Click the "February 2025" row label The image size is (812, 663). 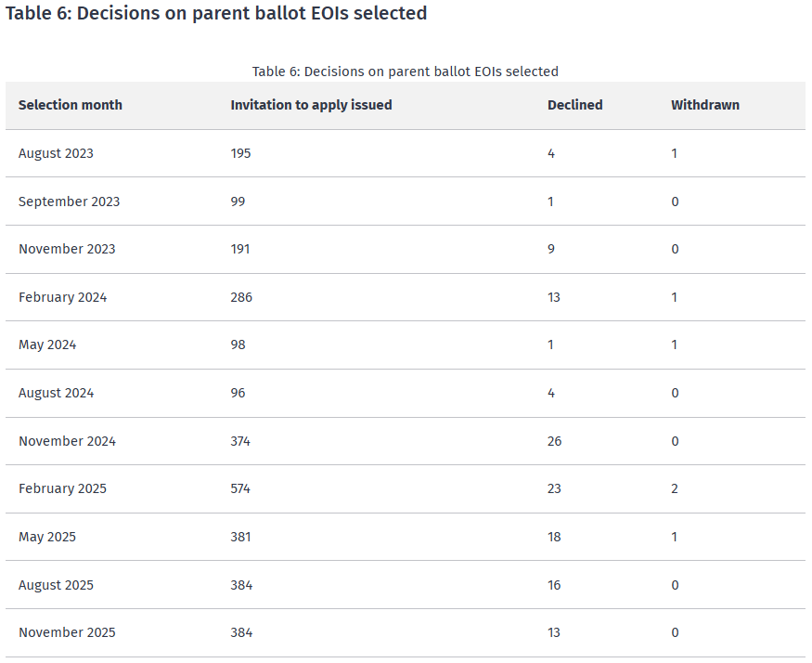pyautogui.click(x=62, y=488)
